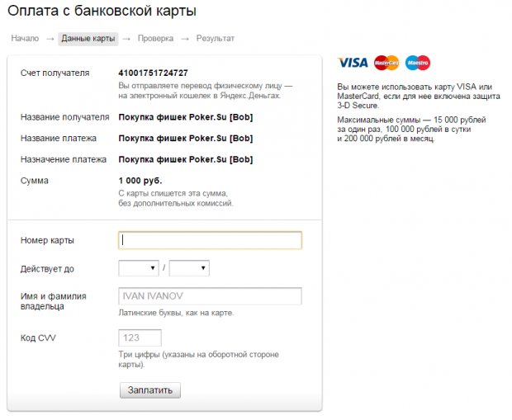Click the Заплатить button

149,390
